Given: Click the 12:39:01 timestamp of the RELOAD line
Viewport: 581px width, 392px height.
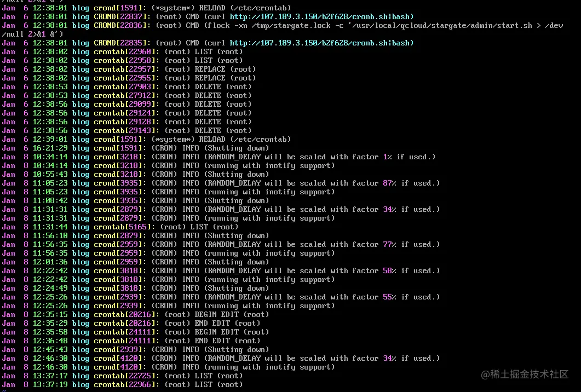Looking at the screenshot, I should pos(50,140).
